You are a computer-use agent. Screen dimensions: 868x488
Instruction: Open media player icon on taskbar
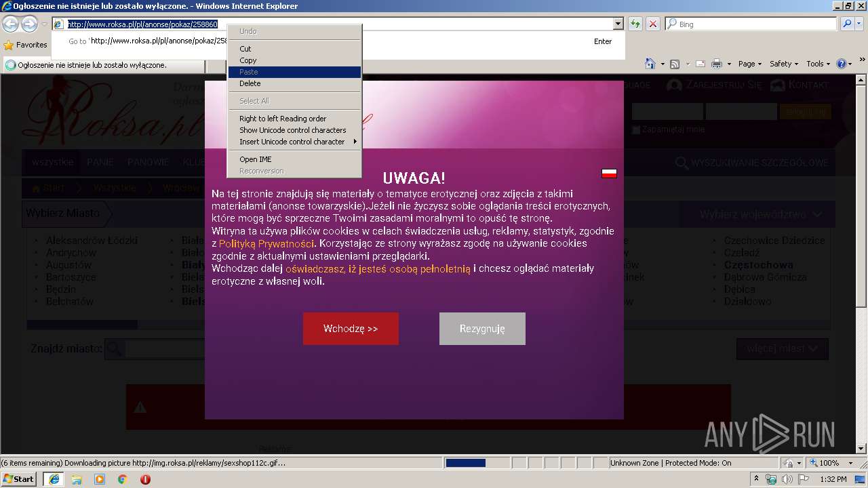coord(100,479)
